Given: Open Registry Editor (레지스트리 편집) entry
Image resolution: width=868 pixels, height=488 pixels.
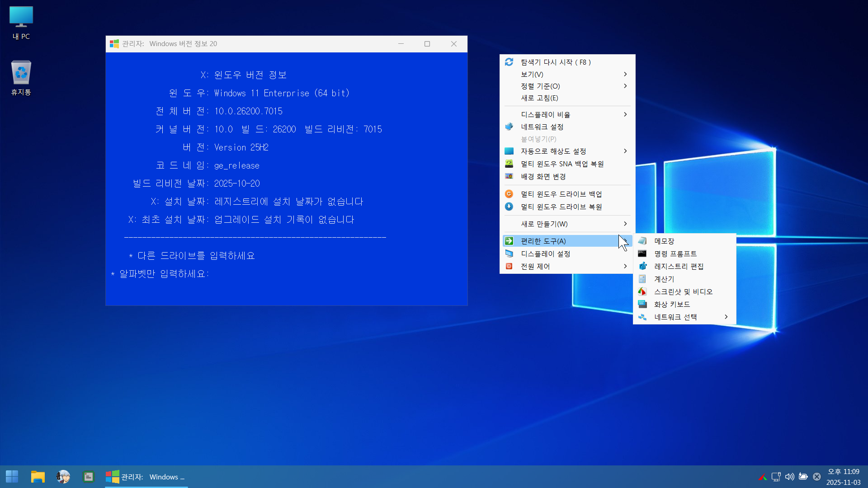Looking at the screenshot, I should coord(678,267).
